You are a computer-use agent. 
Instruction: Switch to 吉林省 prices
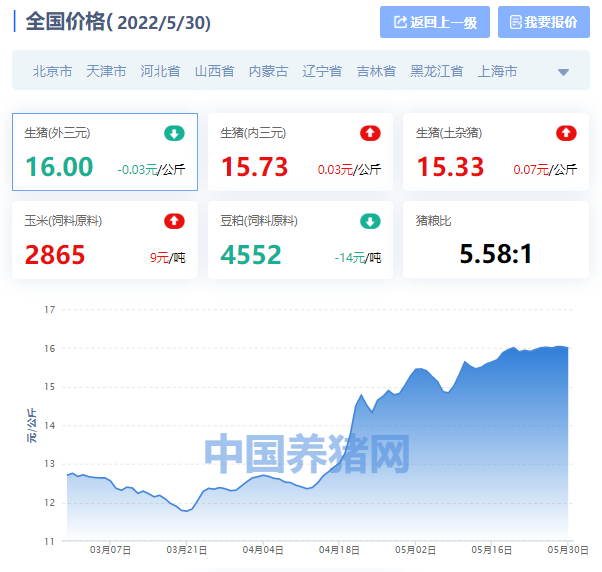pos(376,71)
